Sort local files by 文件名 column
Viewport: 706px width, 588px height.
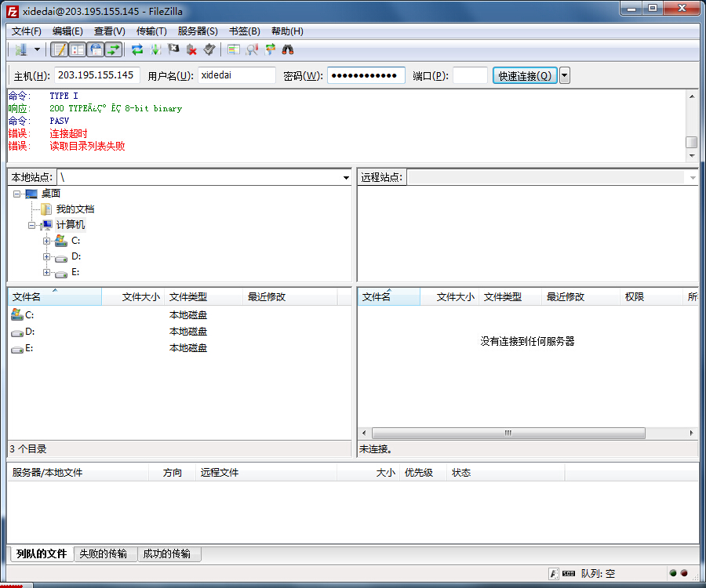pos(55,297)
